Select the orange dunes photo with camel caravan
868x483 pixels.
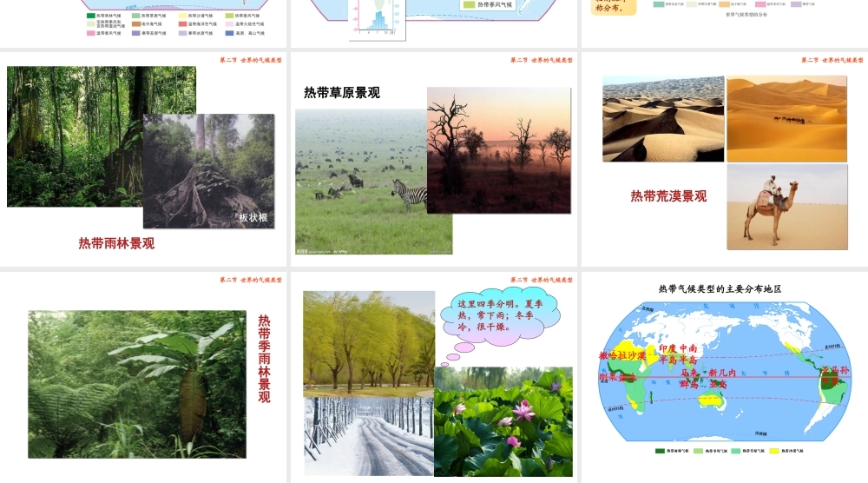click(786, 119)
